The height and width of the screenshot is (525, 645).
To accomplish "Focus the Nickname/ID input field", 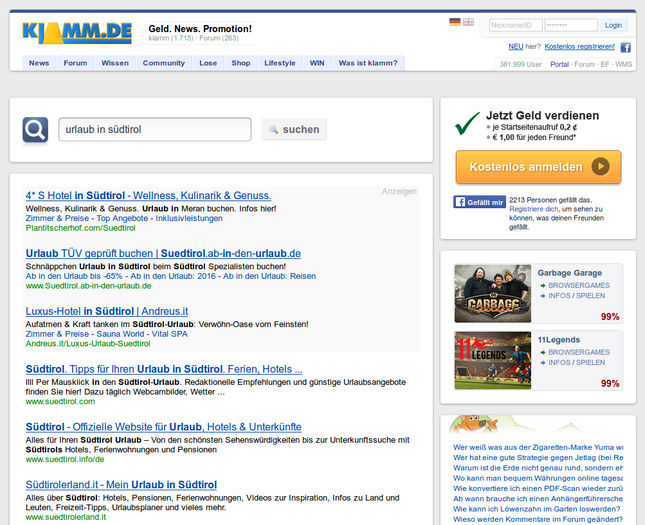I will coord(515,25).
